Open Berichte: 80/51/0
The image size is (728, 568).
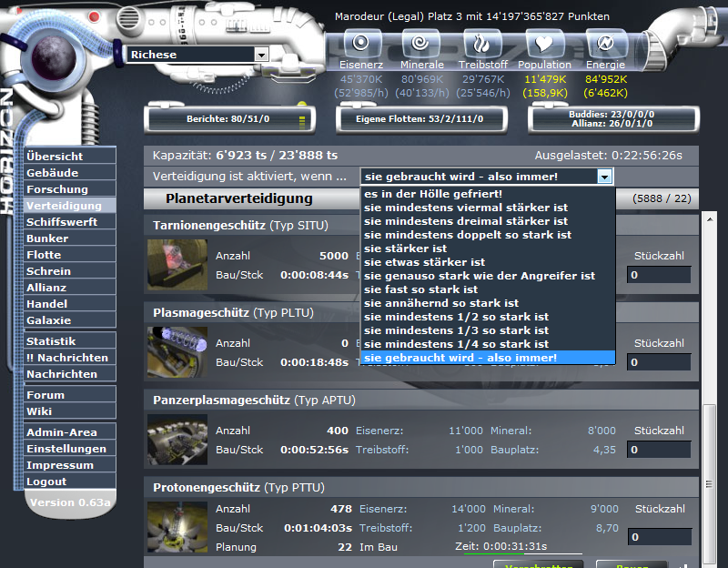click(227, 119)
